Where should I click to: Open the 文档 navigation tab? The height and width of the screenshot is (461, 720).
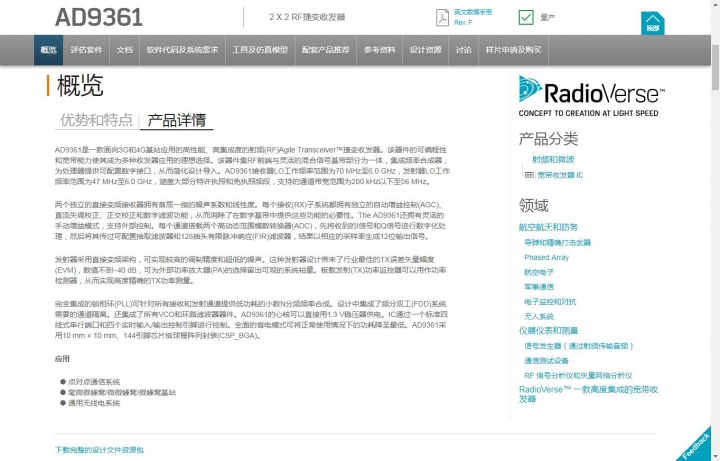point(124,50)
